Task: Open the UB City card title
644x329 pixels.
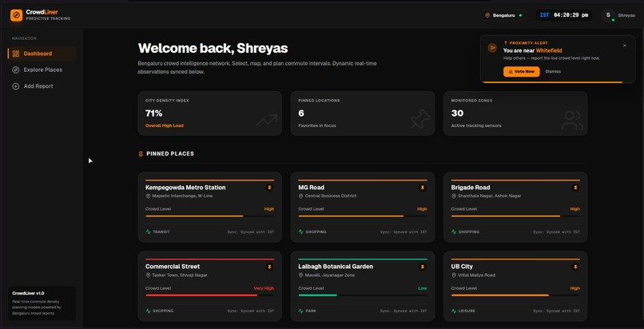Action: tap(462, 267)
